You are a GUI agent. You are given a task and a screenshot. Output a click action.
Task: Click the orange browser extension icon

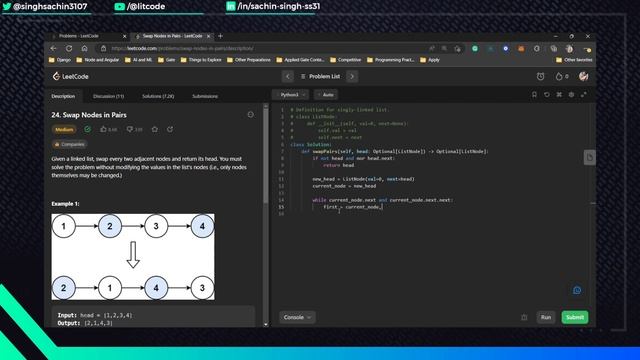[521, 48]
